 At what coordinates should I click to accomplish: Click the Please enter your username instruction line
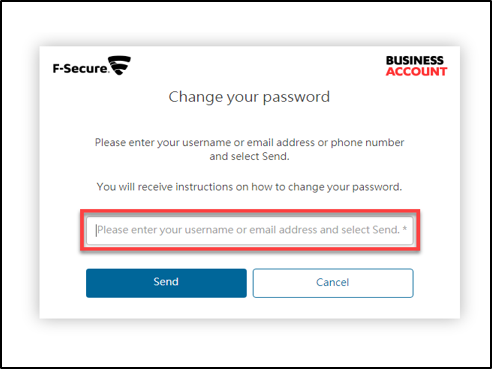249,143
